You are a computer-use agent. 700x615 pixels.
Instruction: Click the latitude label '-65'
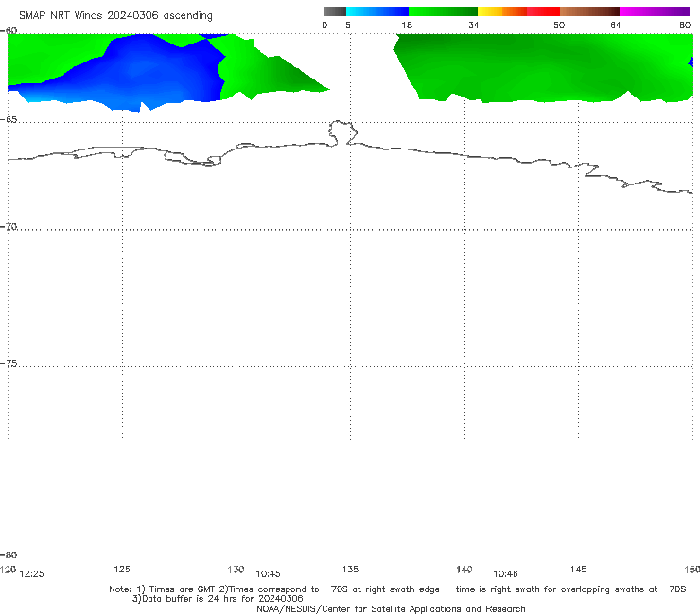[x=9, y=120]
